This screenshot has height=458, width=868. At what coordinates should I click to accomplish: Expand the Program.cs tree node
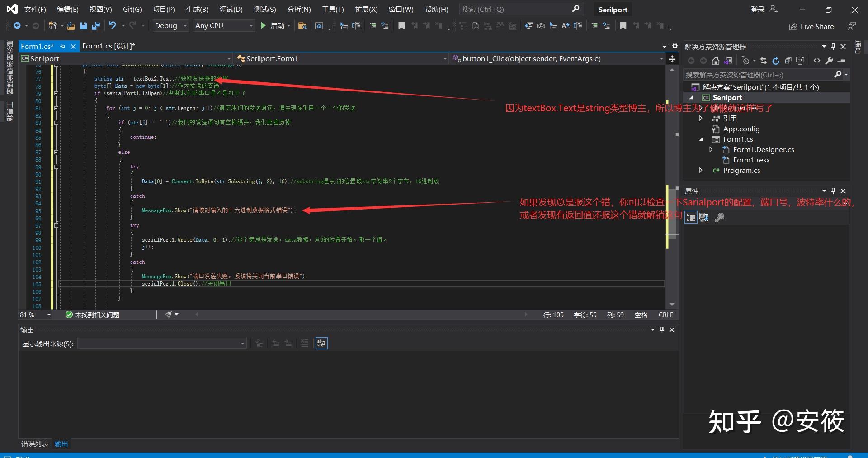point(701,171)
